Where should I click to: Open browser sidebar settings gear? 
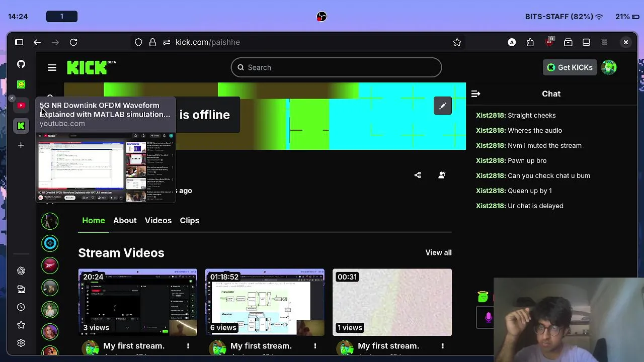pos(21,343)
